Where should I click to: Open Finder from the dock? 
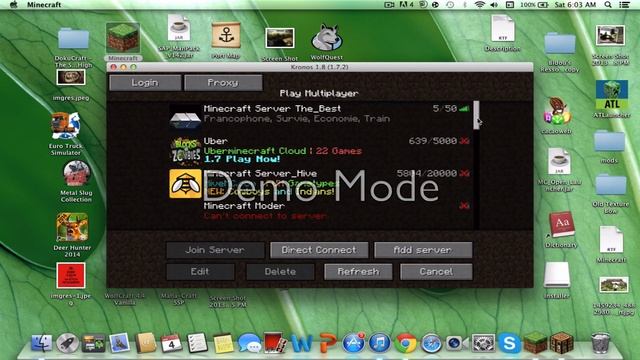click(x=42, y=343)
